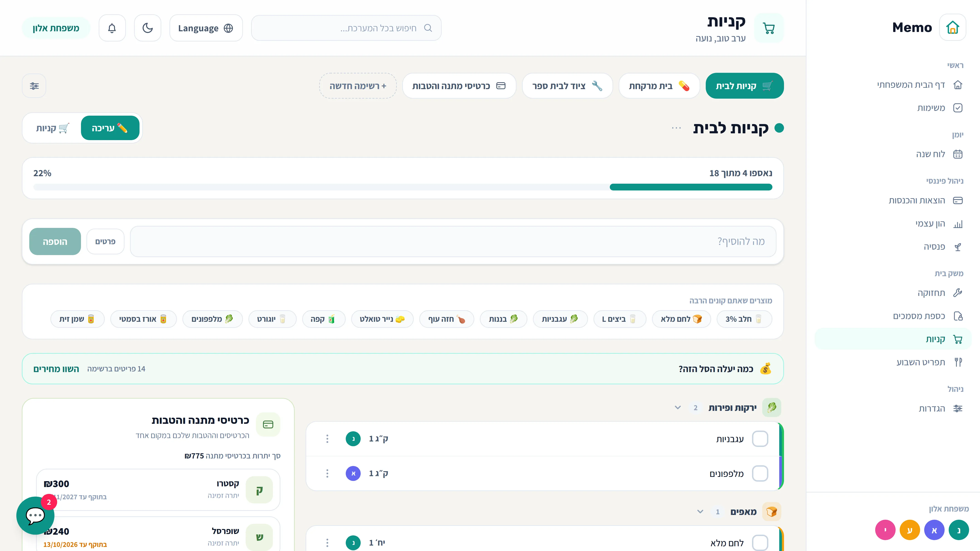Image resolution: width=980 pixels, height=551 pixels.
Task: Switch to עריכה edit mode
Action: pos(110,128)
